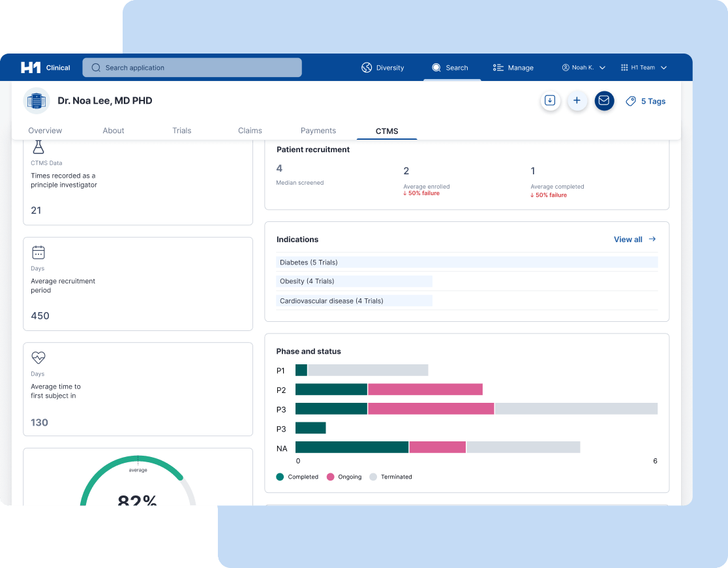The image size is (728, 568).
Task: Switch to the Overview tab
Action: (x=45, y=131)
